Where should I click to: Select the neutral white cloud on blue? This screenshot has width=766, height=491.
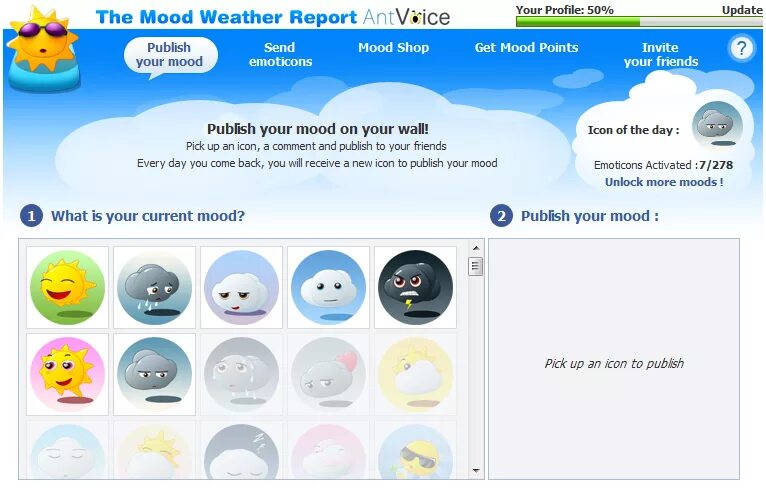coord(328,287)
